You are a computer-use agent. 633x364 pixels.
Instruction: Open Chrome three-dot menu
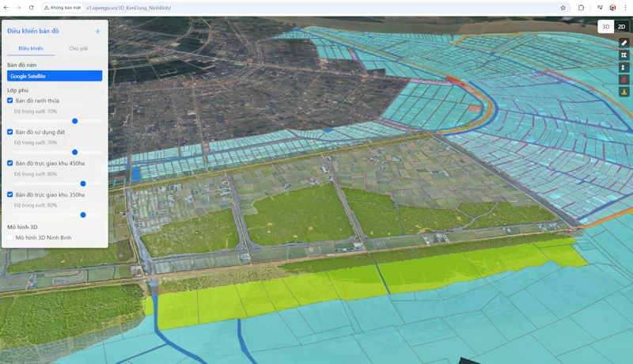coord(625,8)
